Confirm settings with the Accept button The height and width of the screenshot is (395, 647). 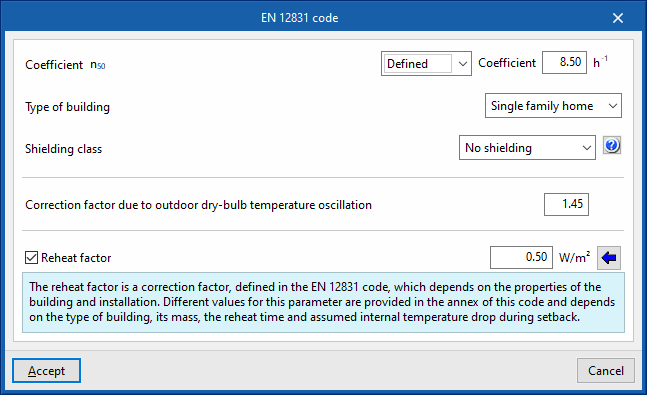(x=46, y=371)
